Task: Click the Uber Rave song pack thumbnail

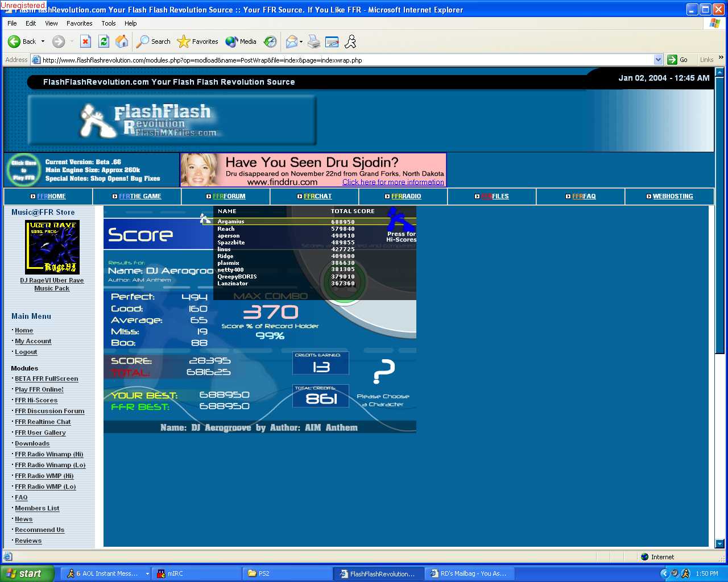Action: click(52, 247)
